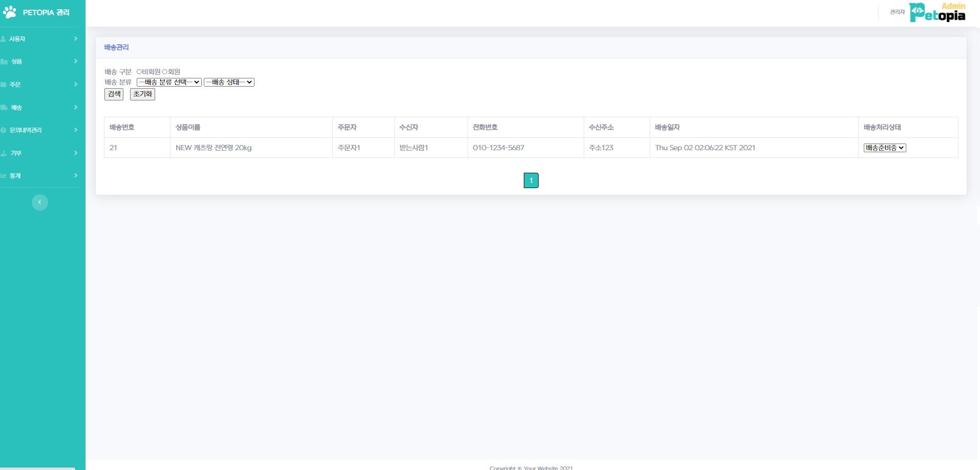The height and width of the screenshot is (470, 980).
Task: Click the 배송 truck icon
Action: tap(4, 108)
